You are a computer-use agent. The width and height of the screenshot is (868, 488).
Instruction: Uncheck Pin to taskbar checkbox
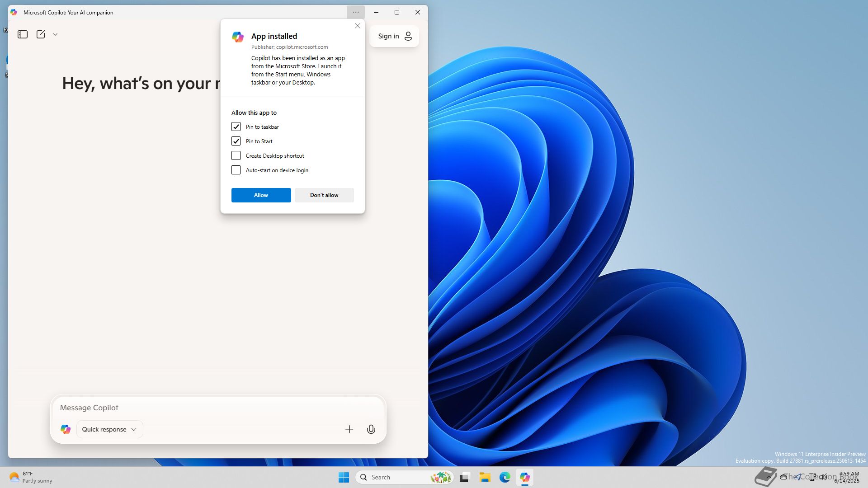click(x=236, y=127)
